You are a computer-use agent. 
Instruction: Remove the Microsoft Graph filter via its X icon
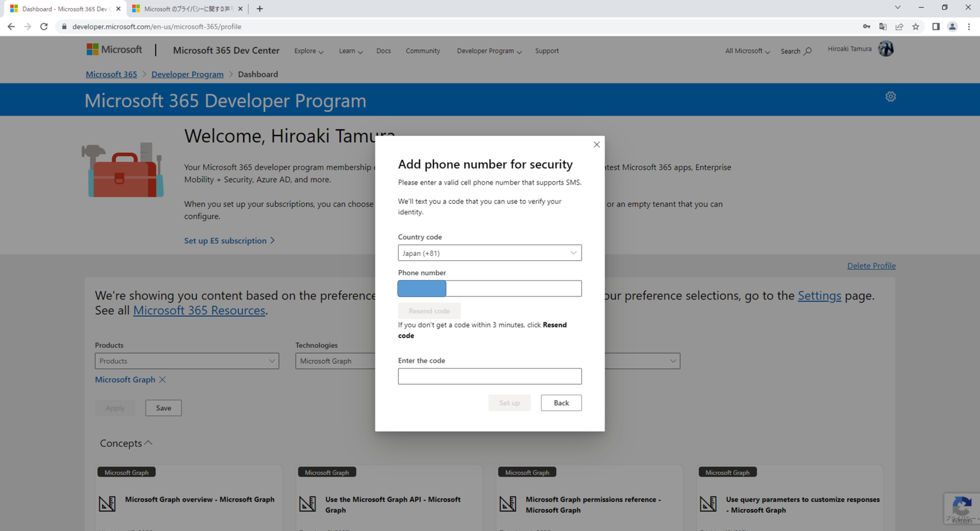[163, 379]
